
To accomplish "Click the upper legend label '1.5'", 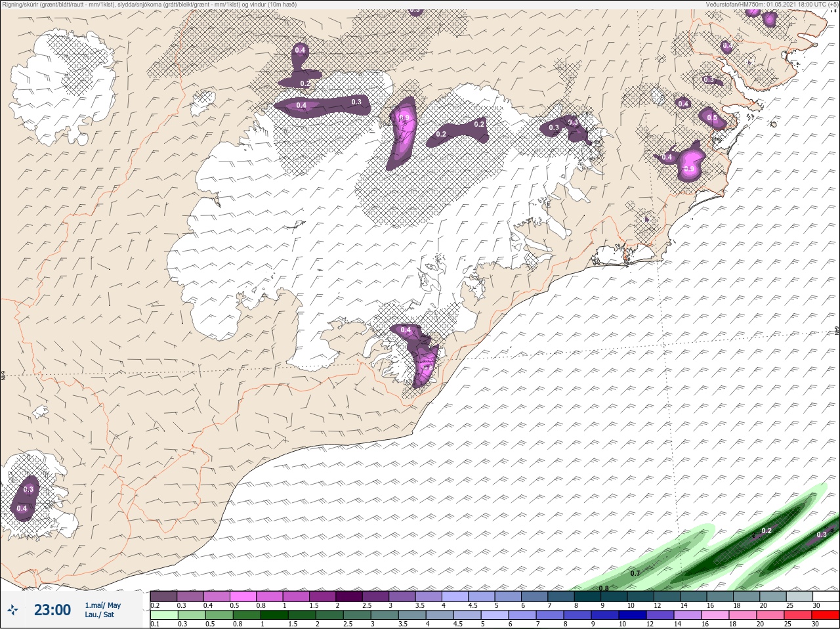I will coord(314,605).
